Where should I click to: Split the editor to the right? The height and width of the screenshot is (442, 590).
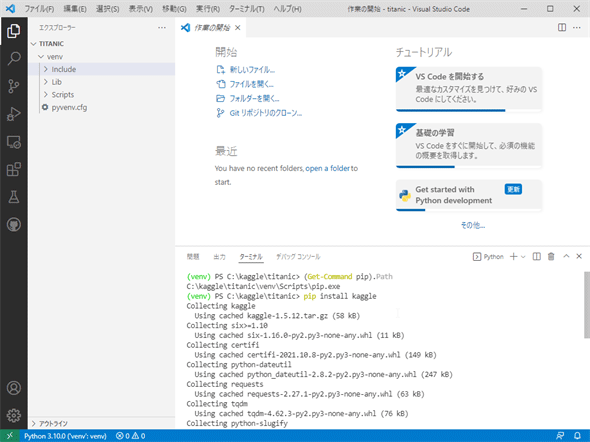tap(562, 27)
